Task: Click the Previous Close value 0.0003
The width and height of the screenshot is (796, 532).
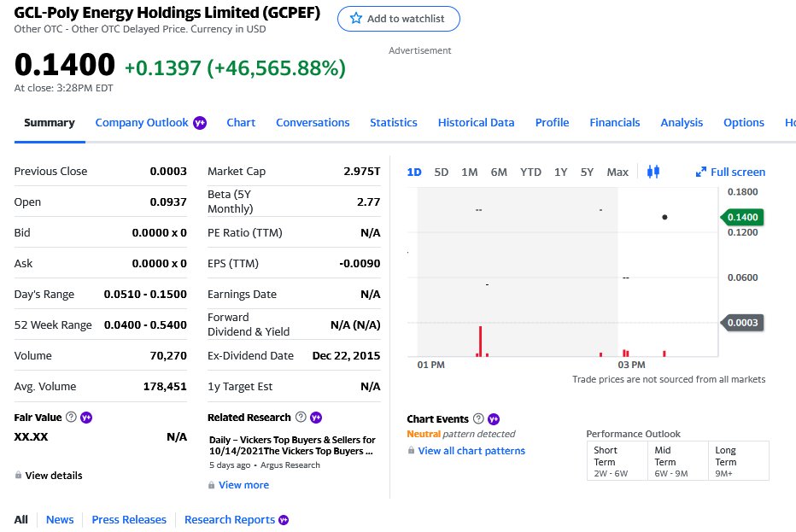Action: [168, 171]
